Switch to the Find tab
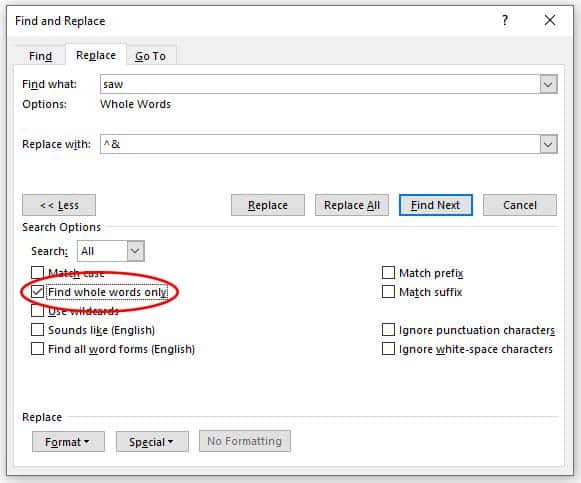581x483 pixels. [40, 56]
